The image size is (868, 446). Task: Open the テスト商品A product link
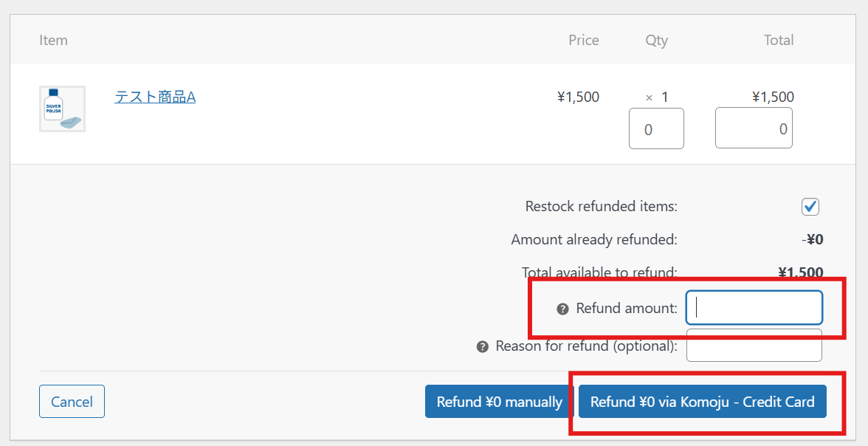155,97
